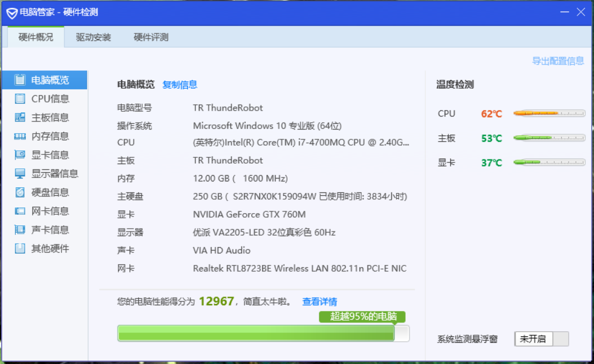Click the green performance score bar

pos(263,333)
